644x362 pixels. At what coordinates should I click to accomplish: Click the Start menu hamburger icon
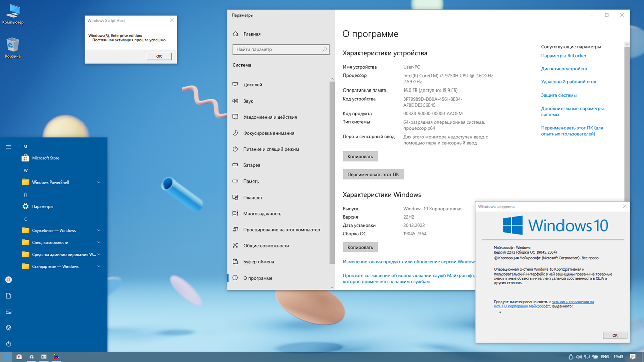(x=8, y=147)
